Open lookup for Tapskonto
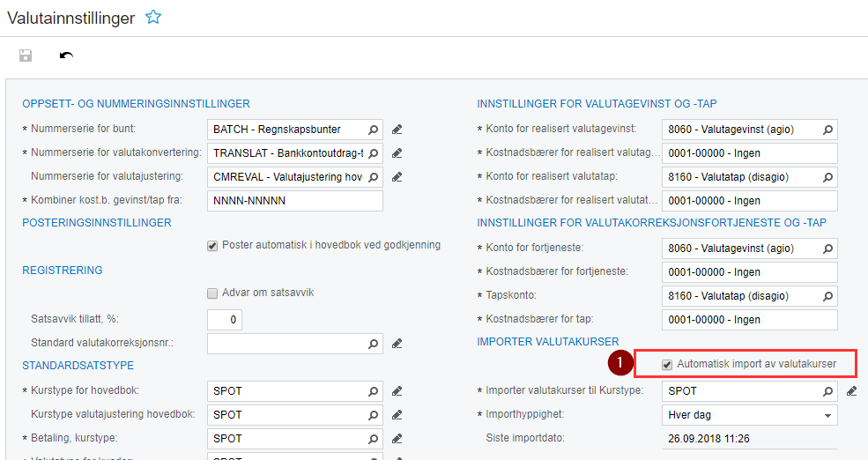 (828, 296)
